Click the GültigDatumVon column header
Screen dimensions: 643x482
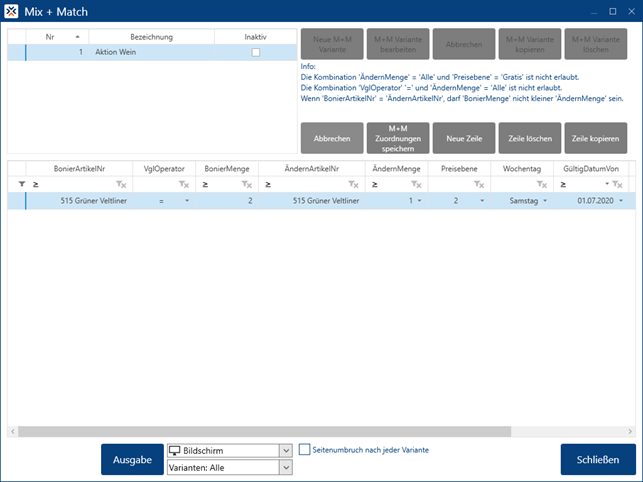pyautogui.click(x=597, y=169)
